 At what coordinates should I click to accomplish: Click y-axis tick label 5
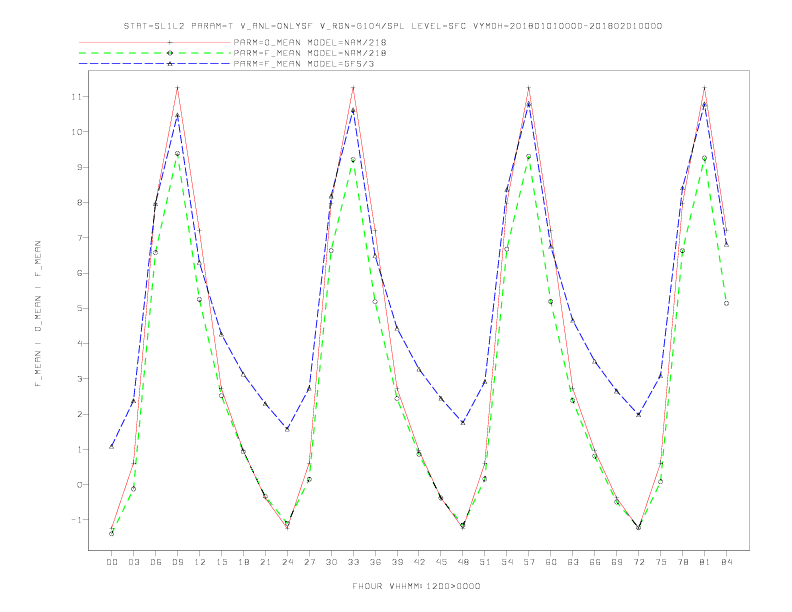pyautogui.click(x=79, y=309)
